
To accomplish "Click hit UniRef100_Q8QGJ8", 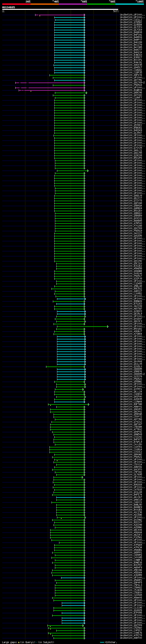I will point(131,196).
